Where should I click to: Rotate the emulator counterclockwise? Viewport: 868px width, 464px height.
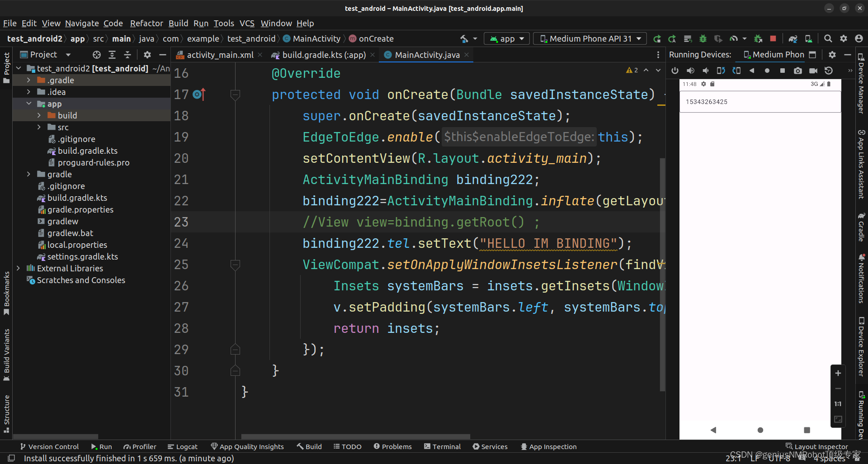[721, 71]
